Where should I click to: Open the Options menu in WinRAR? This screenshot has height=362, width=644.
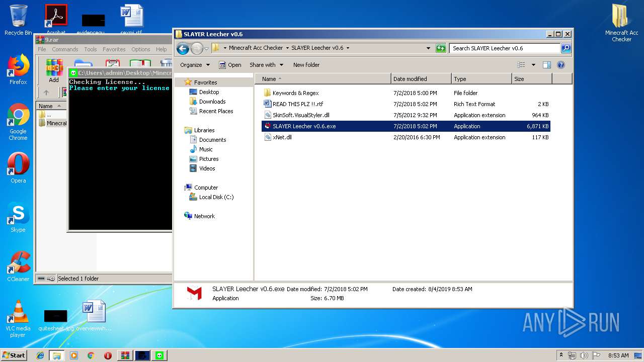[x=141, y=49]
